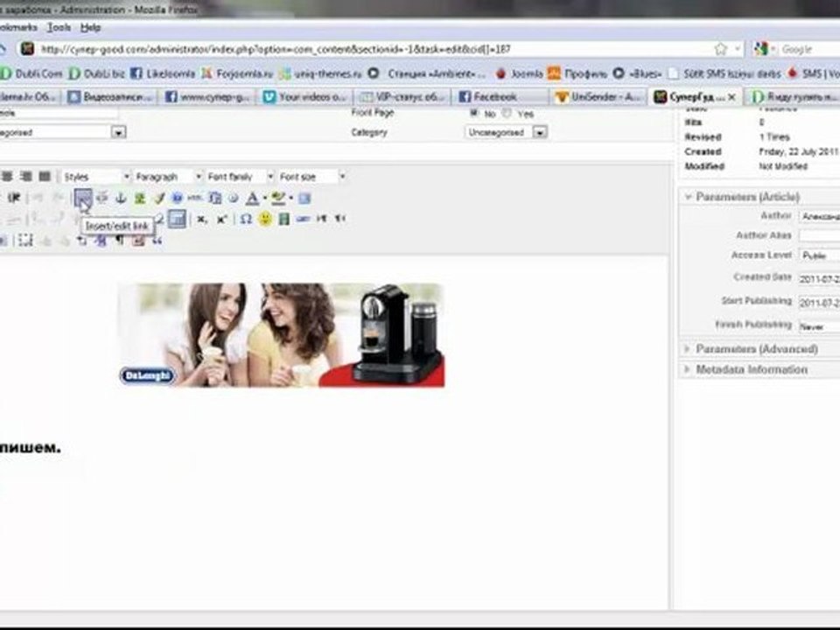Image resolution: width=840 pixels, height=630 pixels.
Task: Align text right in the editor
Action: (25, 176)
